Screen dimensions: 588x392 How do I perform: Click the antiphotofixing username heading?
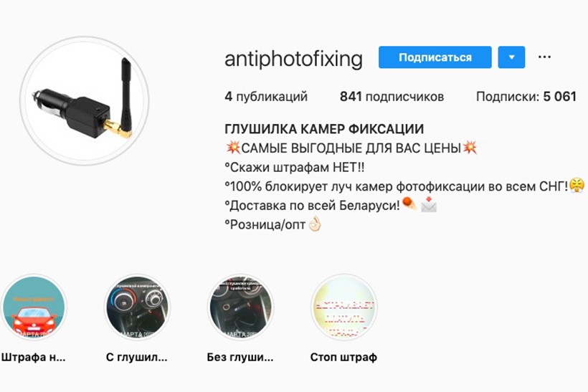293,59
